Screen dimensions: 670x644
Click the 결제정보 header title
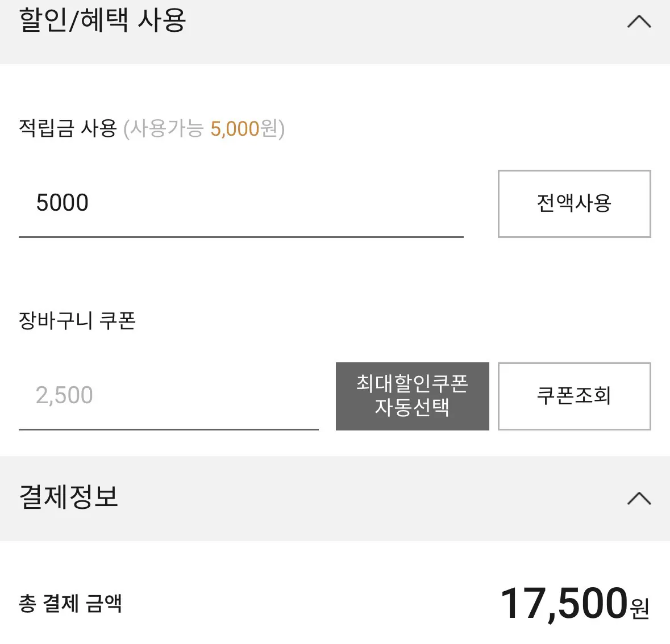(69, 497)
